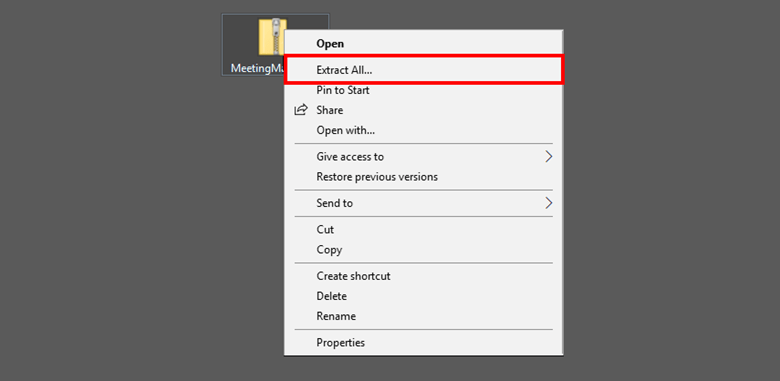Select Send to label
780x381 pixels.
335,203
